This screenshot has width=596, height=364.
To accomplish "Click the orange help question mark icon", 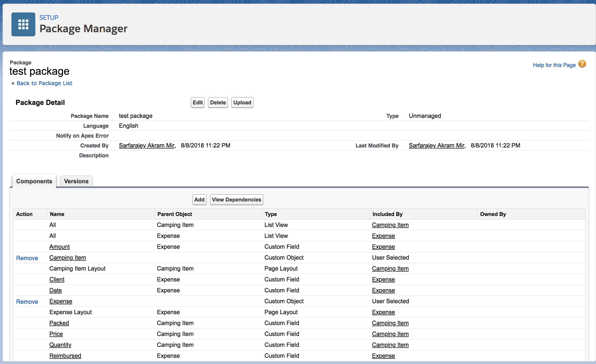I will tap(582, 64).
